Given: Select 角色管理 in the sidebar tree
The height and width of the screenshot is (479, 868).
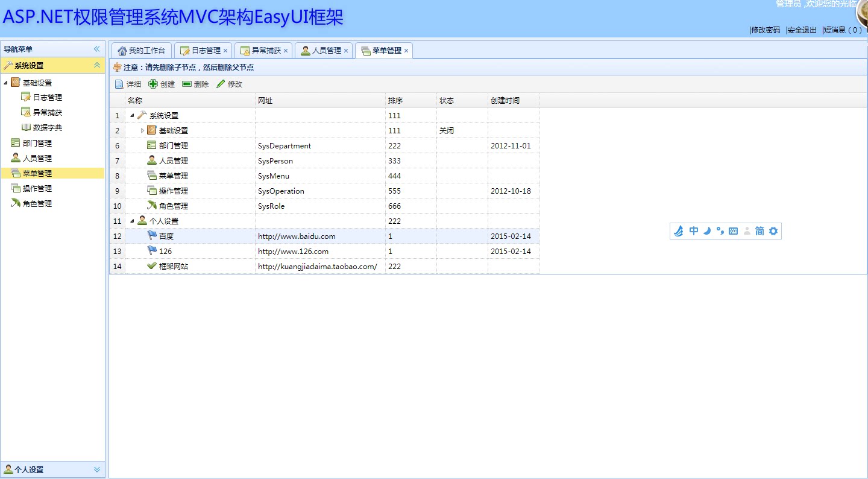Looking at the screenshot, I should tap(37, 204).
